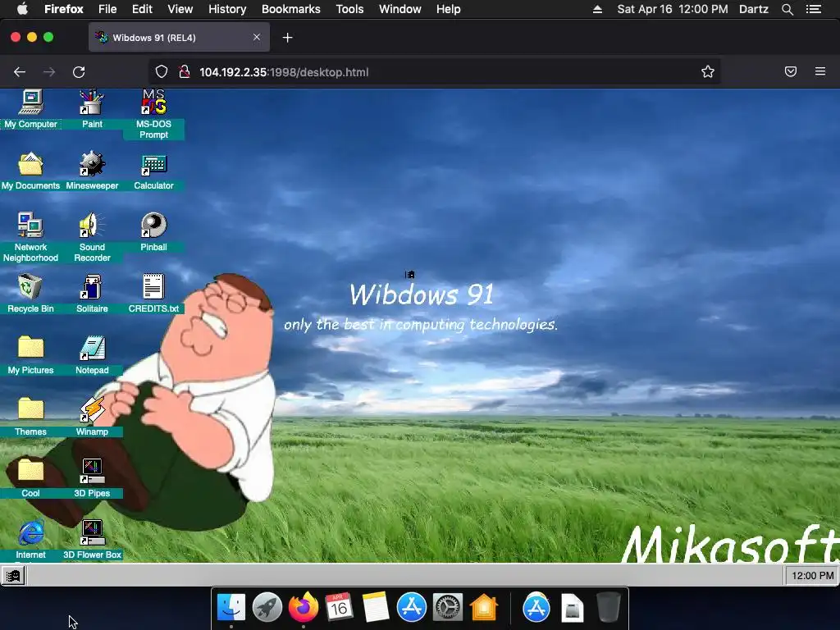Launch the Notepad shortcut
Image resolution: width=840 pixels, height=630 pixels.
[x=92, y=355]
